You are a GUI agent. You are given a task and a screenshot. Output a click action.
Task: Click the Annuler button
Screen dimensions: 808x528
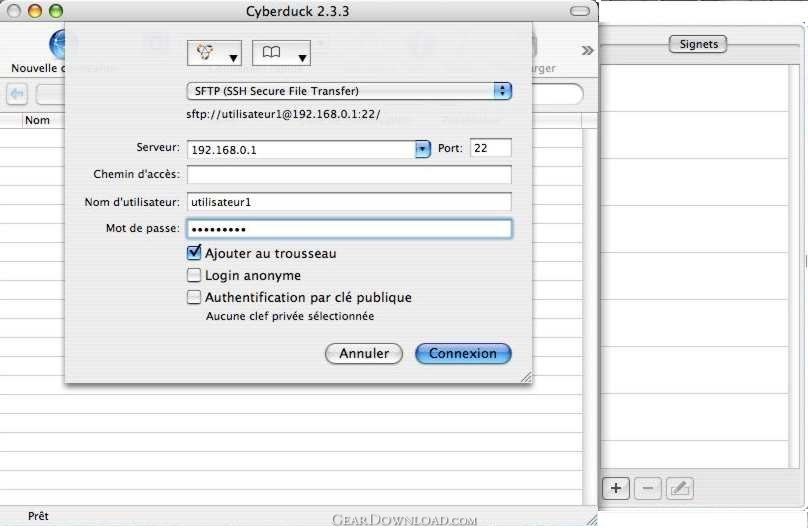click(364, 354)
